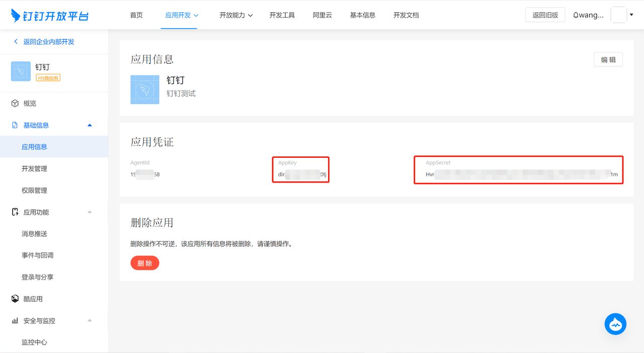Image resolution: width=644 pixels, height=353 pixels.
Task: Expand the 应用开发 dropdown chevron
Action: tap(196, 15)
